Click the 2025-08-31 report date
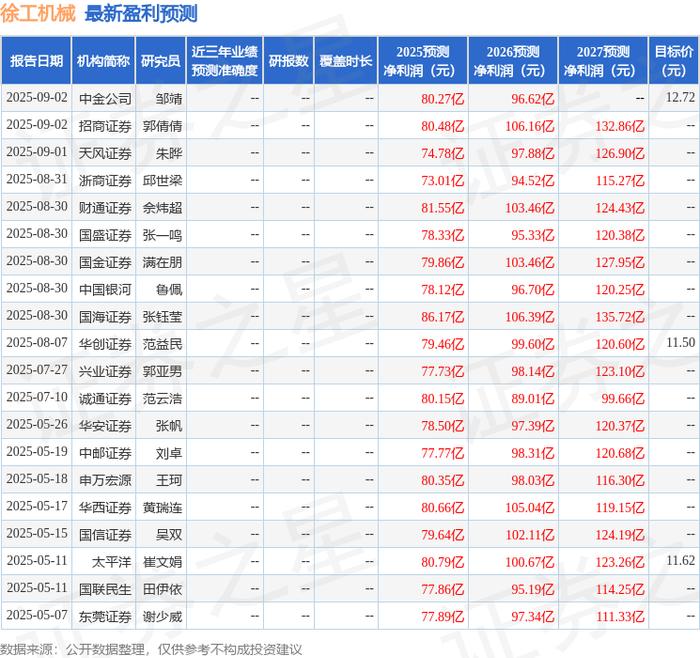 pos(37,179)
